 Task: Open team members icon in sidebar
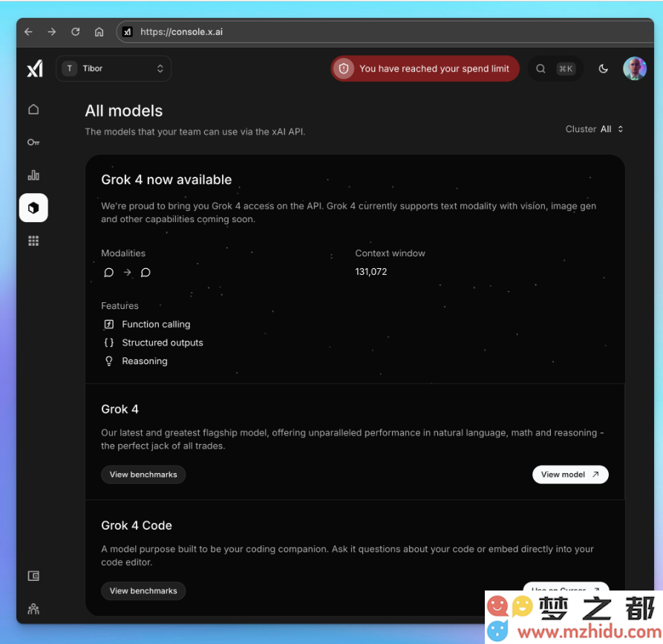33,609
